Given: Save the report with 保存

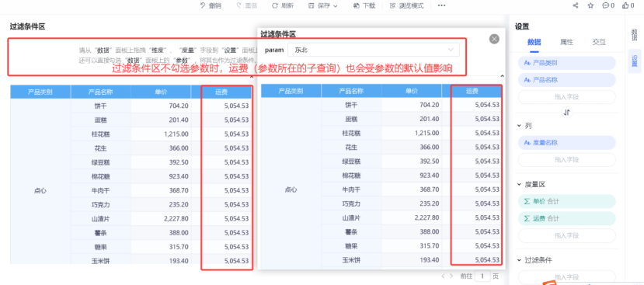Looking at the screenshot, I should click(x=319, y=5).
